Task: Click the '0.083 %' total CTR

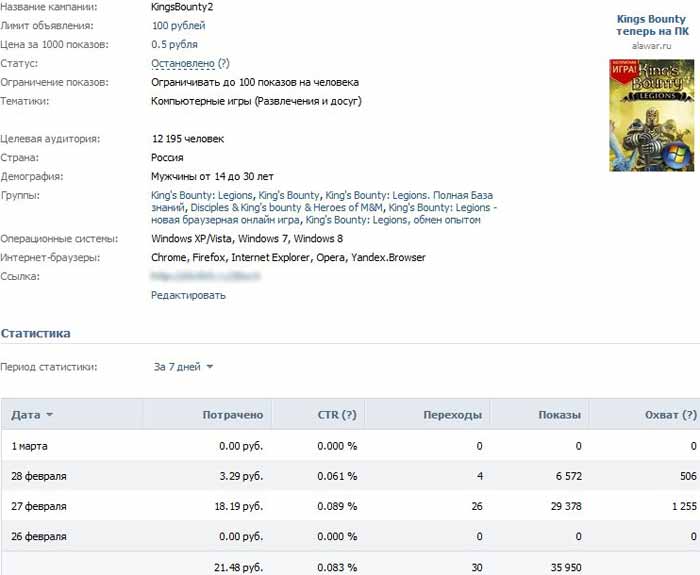Action: (x=337, y=567)
